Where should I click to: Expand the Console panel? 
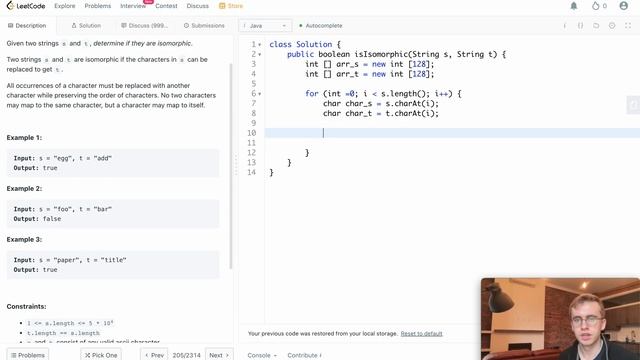point(262,355)
